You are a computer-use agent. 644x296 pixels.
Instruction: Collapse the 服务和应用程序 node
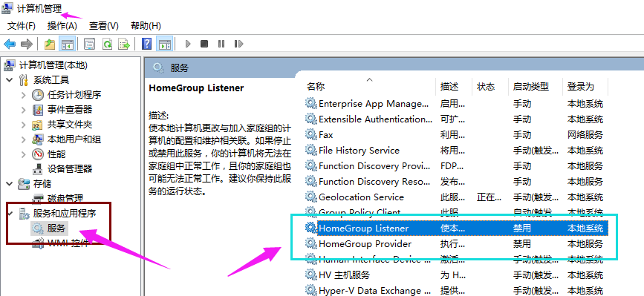coord(10,213)
